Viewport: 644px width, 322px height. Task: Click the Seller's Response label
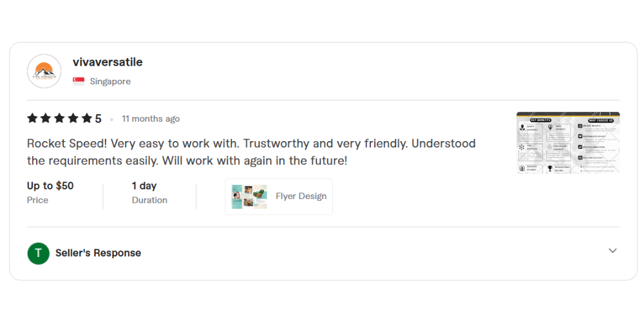[98, 253]
